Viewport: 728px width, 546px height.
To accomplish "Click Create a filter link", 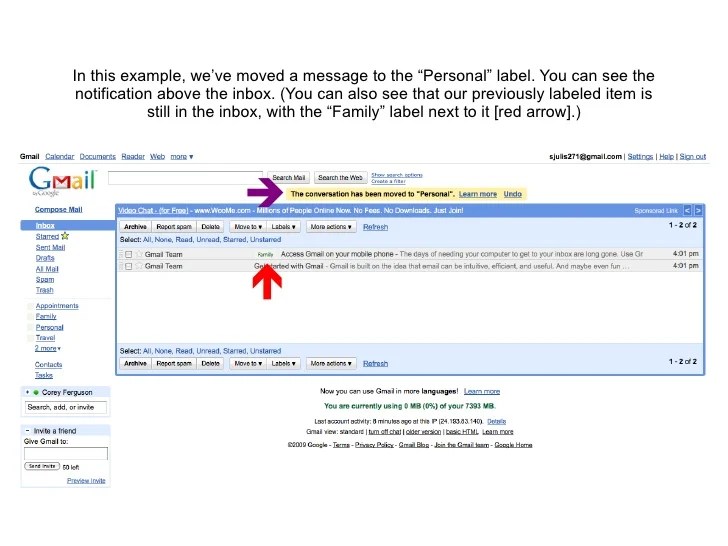I will [x=388, y=181].
